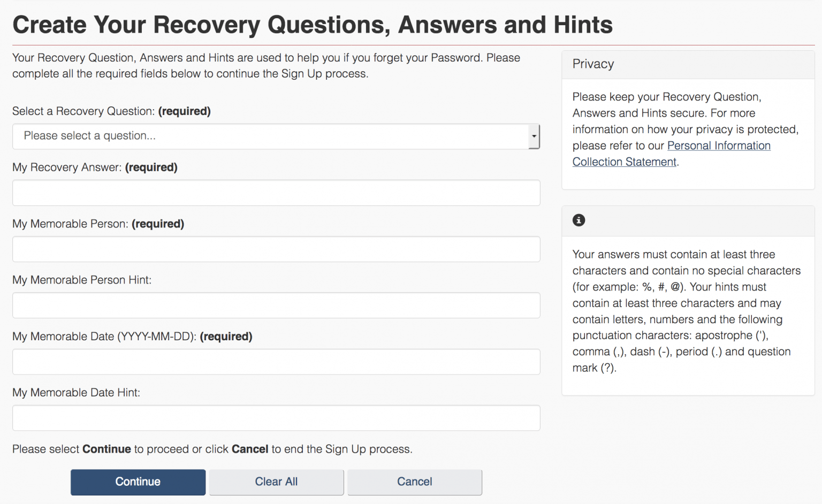Screen dimensions: 822x504
Task: Open the Recovery Question dropdown arrow
Action: 534,136
